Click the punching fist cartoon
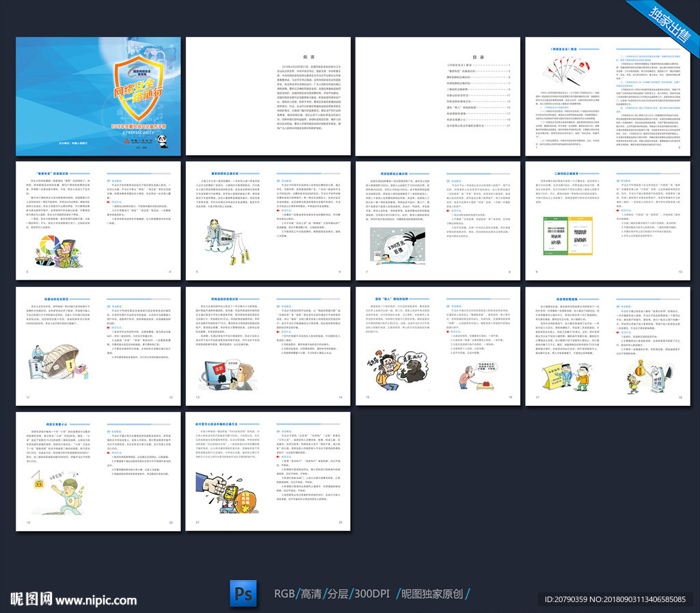 [x=227, y=493]
